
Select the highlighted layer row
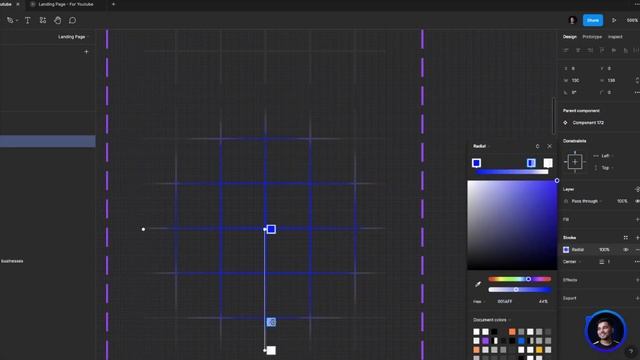(48, 141)
